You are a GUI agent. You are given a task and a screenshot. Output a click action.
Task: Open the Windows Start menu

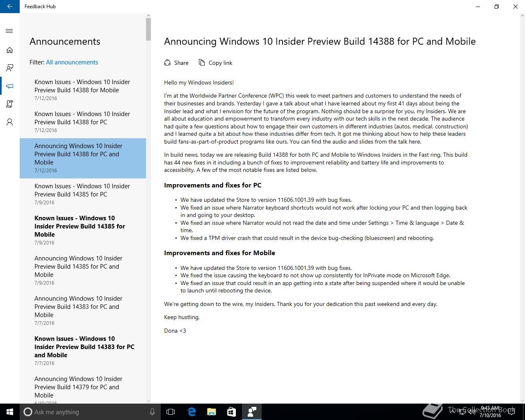(x=10, y=412)
